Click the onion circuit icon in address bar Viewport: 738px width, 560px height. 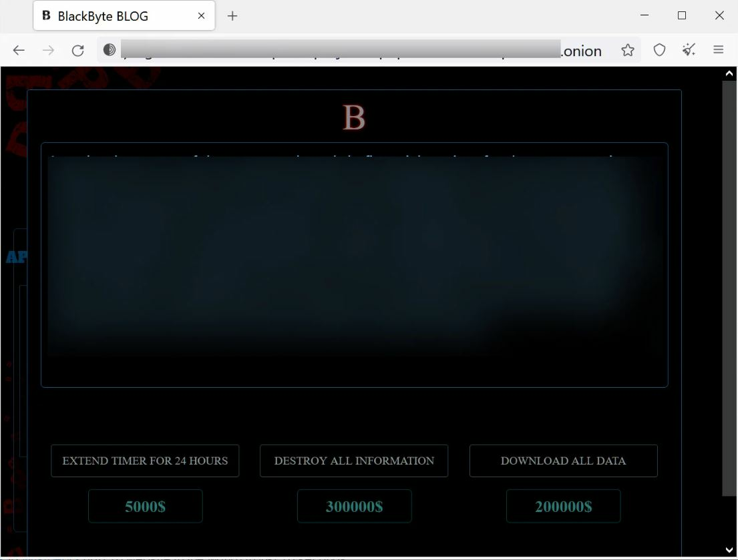[x=110, y=50]
